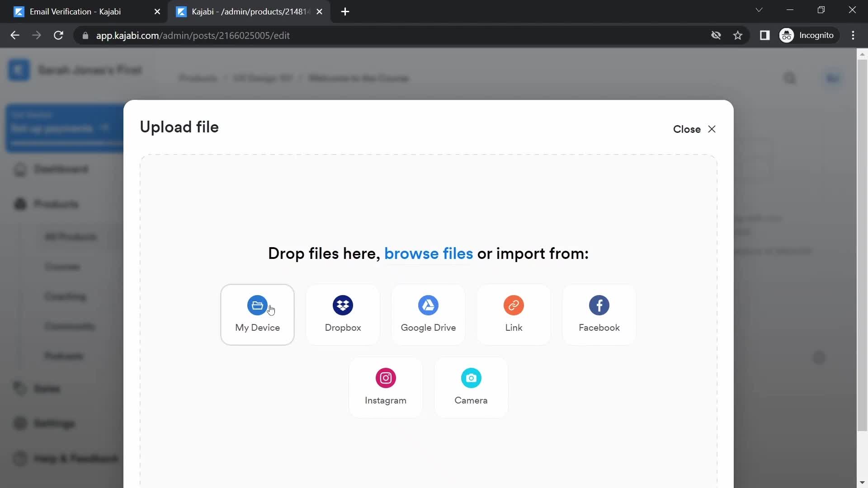The width and height of the screenshot is (868, 488).
Task: Close the Email Verification tab
Action: point(157,12)
